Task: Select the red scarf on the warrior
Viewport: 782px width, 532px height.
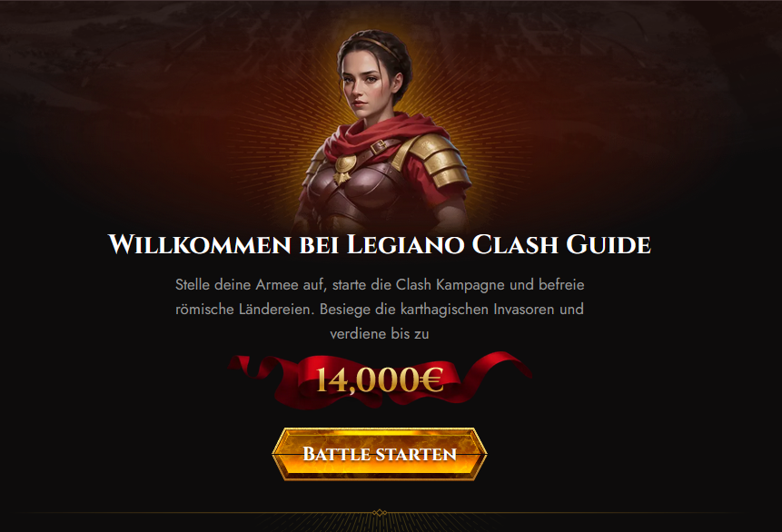Action: [x=378, y=133]
